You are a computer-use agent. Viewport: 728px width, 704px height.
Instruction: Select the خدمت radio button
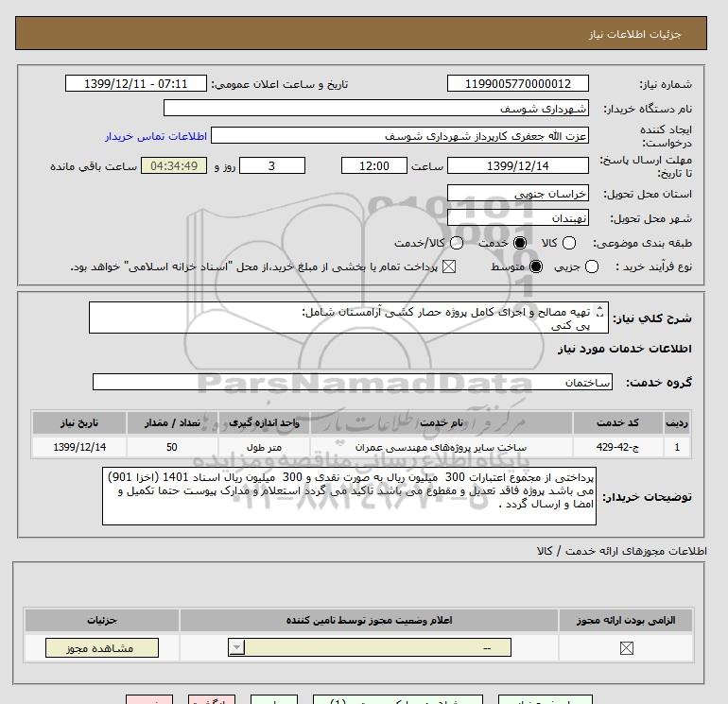tap(520, 243)
